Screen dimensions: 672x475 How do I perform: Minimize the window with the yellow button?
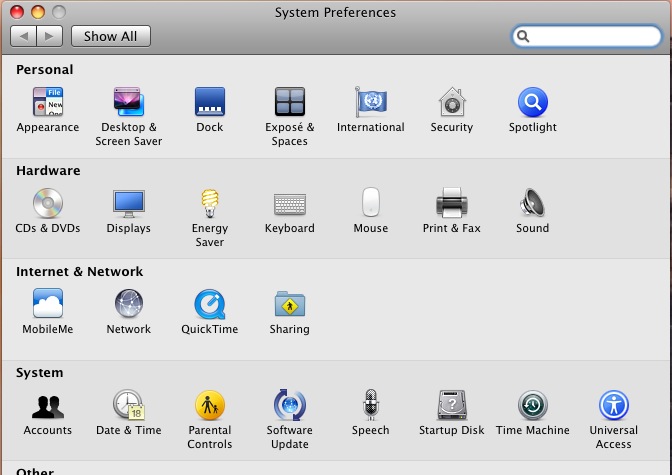coord(38,12)
